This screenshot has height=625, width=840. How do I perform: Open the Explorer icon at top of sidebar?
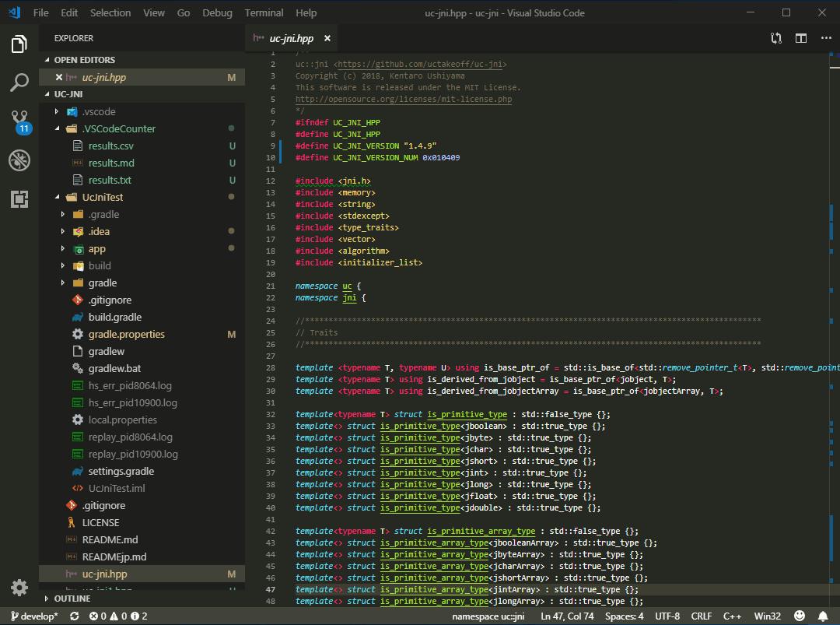point(19,44)
